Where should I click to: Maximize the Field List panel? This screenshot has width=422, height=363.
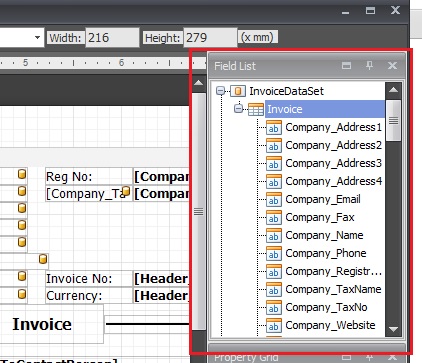coord(346,65)
